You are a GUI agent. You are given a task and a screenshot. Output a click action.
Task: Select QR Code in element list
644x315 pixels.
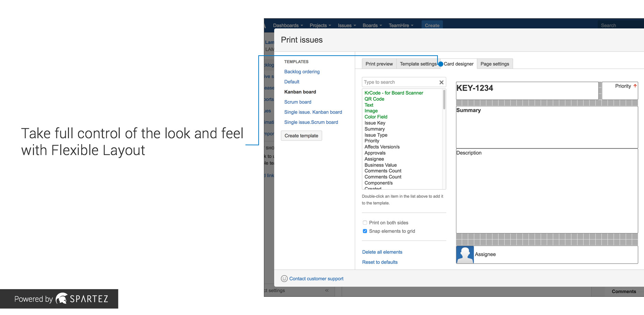coord(374,99)
